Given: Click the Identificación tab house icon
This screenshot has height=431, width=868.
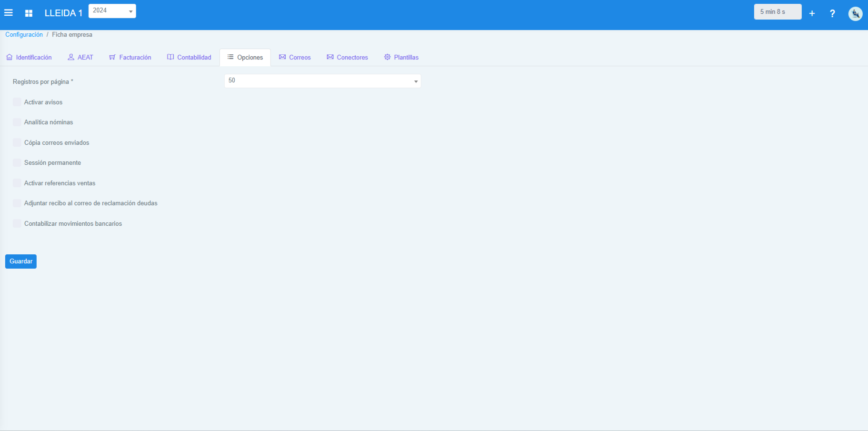Looking at the screenshot, I should pos(10,57).
